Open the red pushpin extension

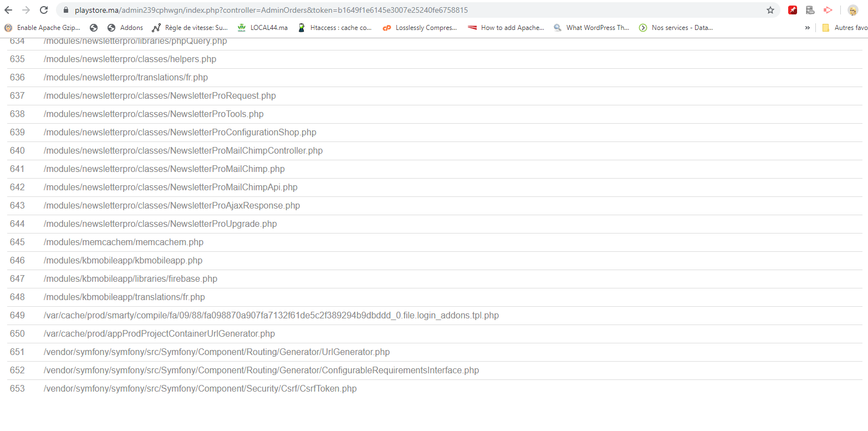[x=792, y=9]
